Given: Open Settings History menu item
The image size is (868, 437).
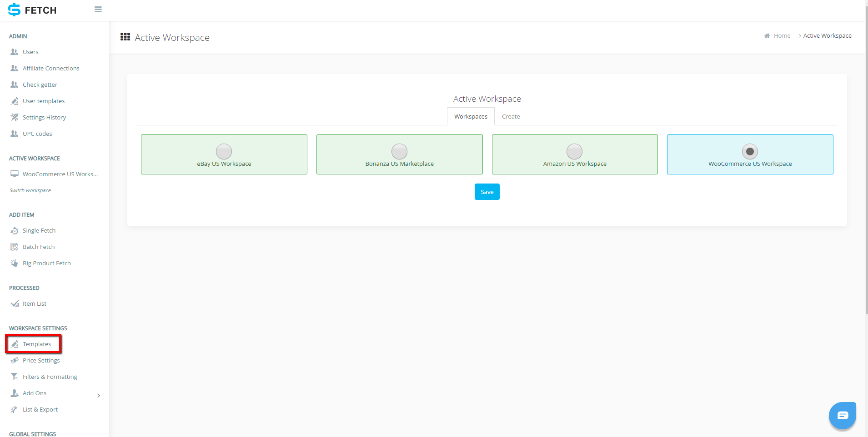Looking at the screenshot, I should click(x=44, y=117).
